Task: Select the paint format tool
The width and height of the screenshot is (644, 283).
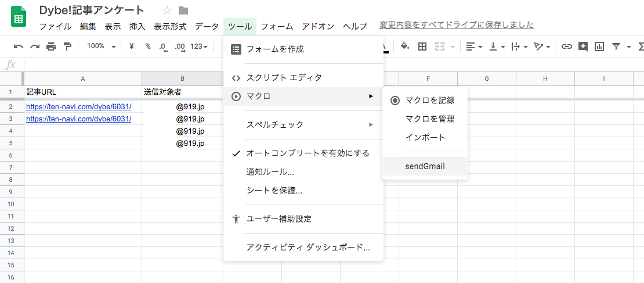Action: [67, 46]
